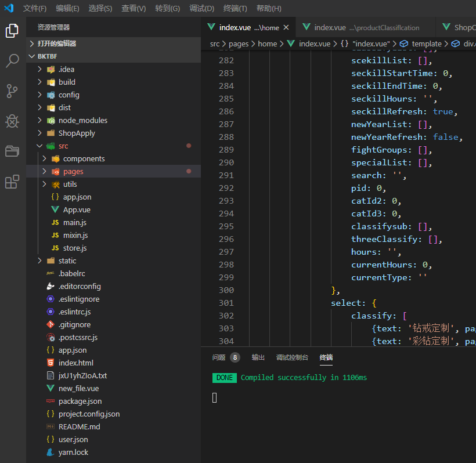The width and height of the screenshot is (476, 463).
Task: Expand the build folder
Action: (x=39, y=82)
